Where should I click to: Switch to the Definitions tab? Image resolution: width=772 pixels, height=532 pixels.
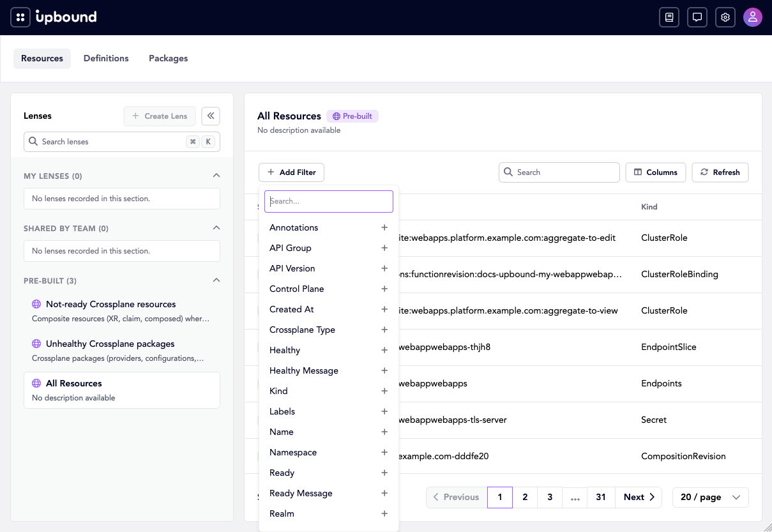click(106, 58)
